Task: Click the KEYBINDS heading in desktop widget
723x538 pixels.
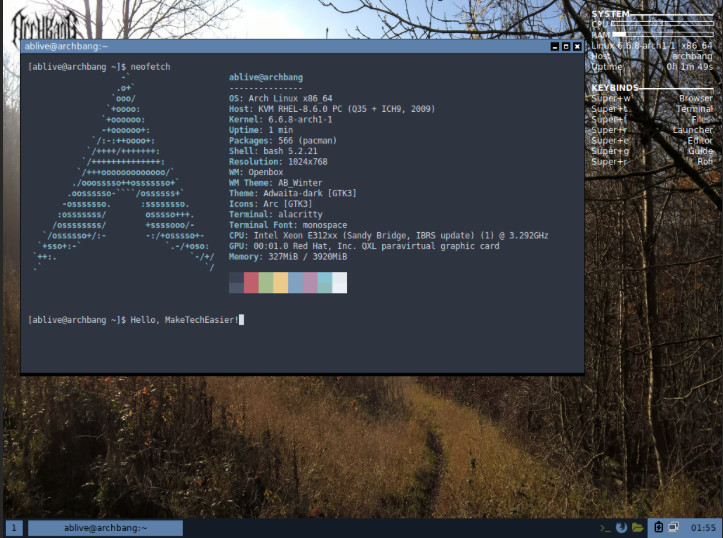Action: pyautogui.click(x=615, y=88)
